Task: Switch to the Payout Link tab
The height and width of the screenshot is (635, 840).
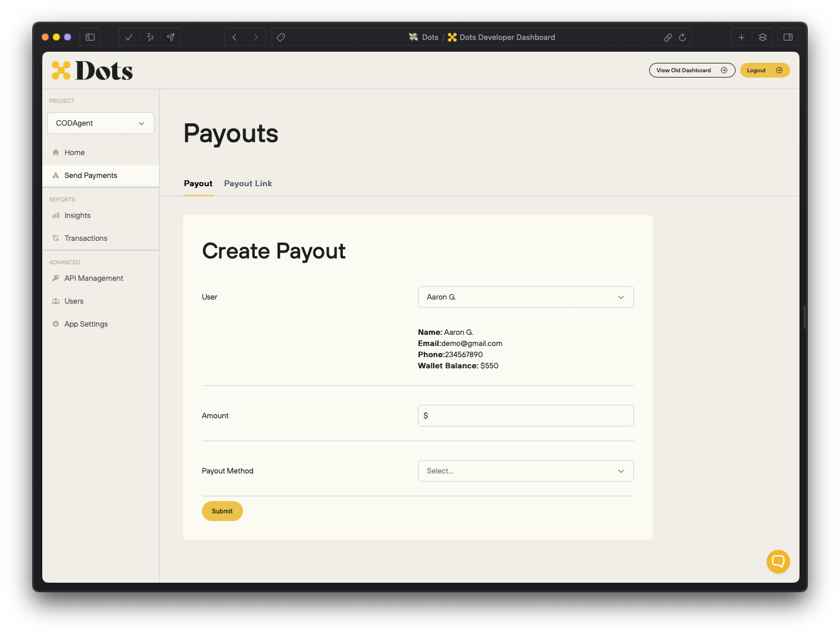Action: tap(248, 183)
